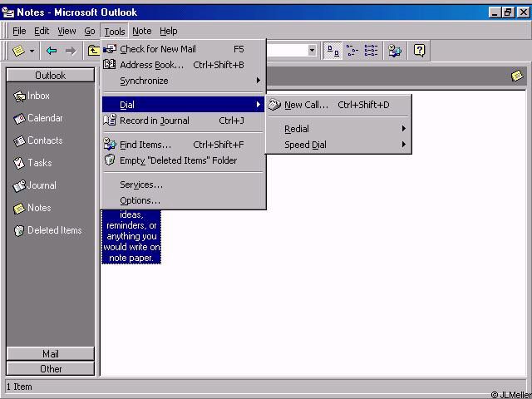Image resolution: width=532 pixels, height=399 pixels.
Task: Open Calendar in the Outlook bar
Action: click(37, 118)
